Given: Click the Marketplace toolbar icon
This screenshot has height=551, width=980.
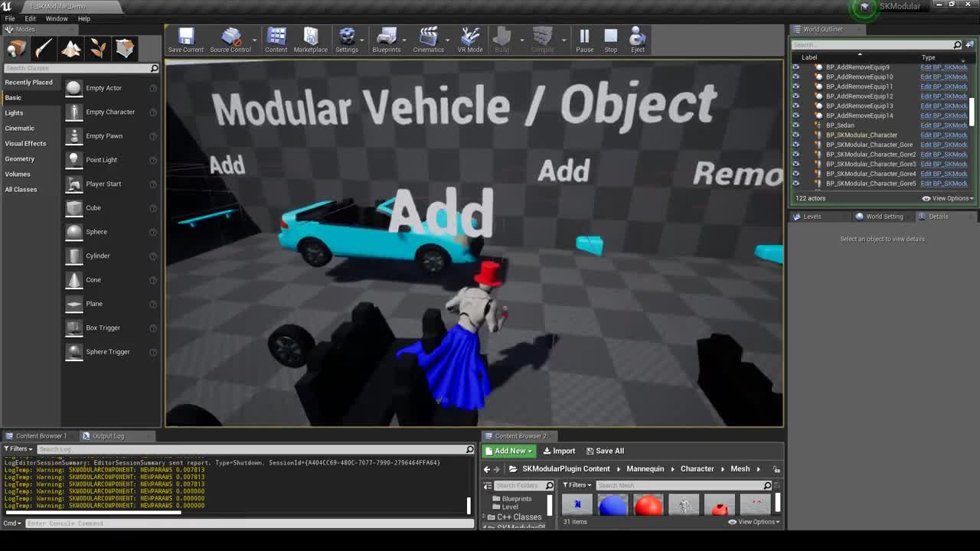Looking at the screenshot, I should [310, 39].
